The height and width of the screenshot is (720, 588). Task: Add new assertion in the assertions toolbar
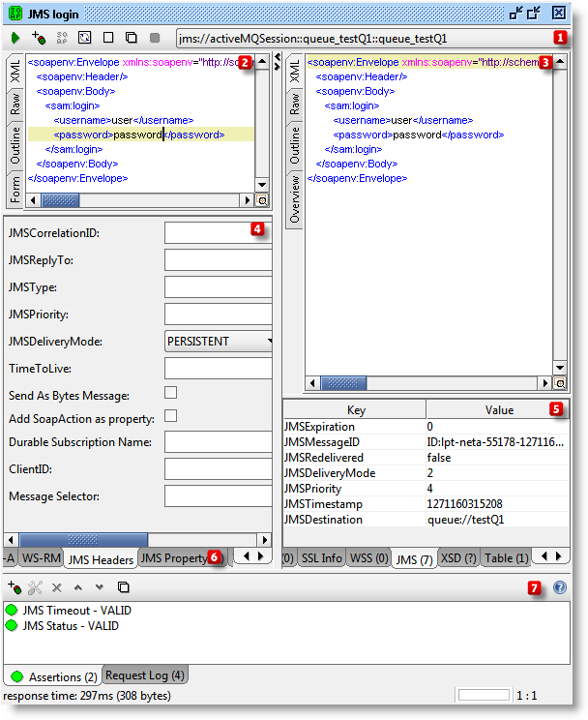pos(15,587)
